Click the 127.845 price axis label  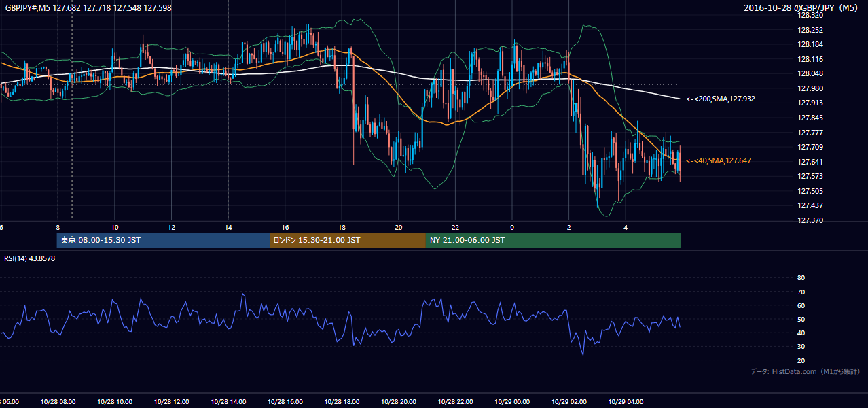point(810,118)
